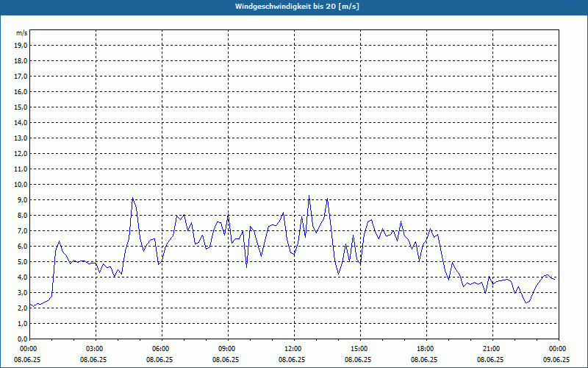Image resolution: width=588 pixels, height=368 pixels.
Task: Click the 19,0 y-axis label
Action: tap(21, 46)
